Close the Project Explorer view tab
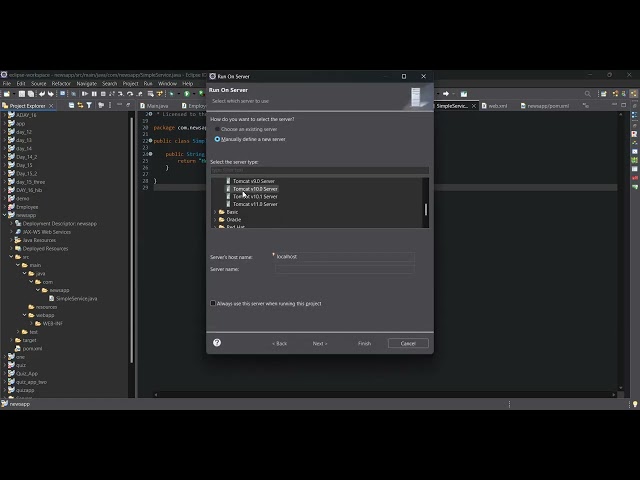Screen dimensions: 640x480 [x=51, y=106]
